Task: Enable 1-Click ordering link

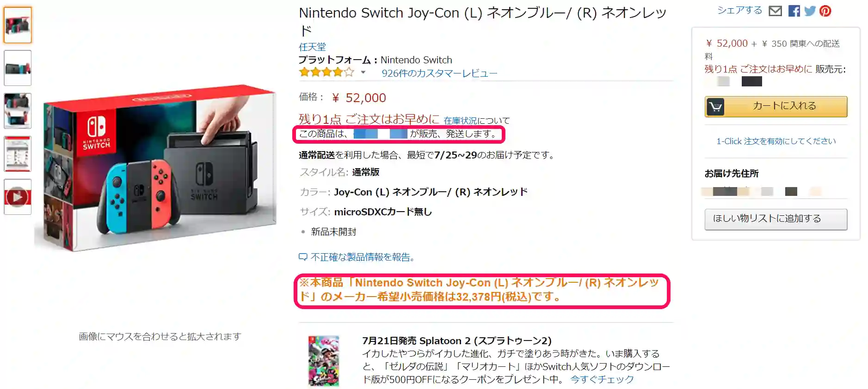Action: pyautogui.click(x=776, y=141)
